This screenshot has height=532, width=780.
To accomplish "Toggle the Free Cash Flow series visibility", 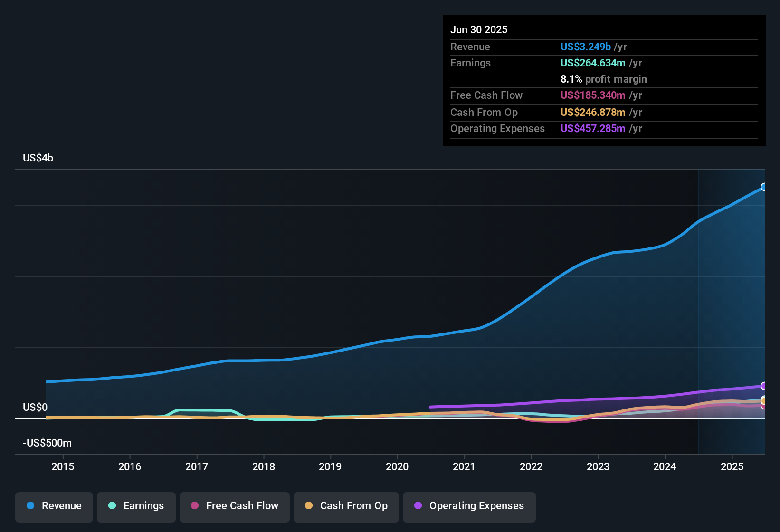I will point(234,506).
